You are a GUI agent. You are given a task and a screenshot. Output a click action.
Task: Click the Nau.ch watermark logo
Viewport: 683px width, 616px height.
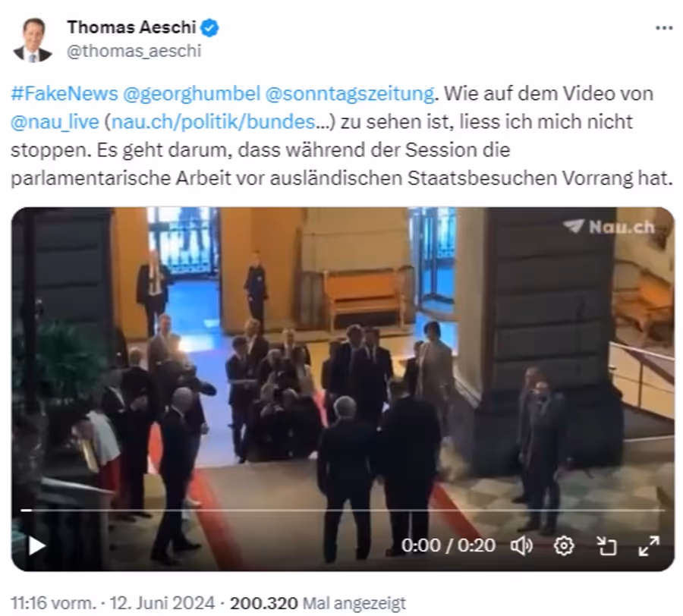pyautogui.click(x=609, y=226)
